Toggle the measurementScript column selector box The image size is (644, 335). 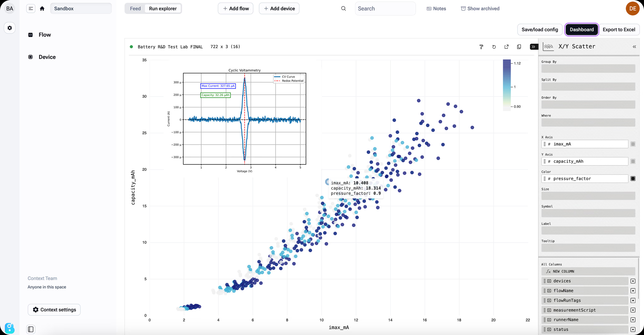633,310
